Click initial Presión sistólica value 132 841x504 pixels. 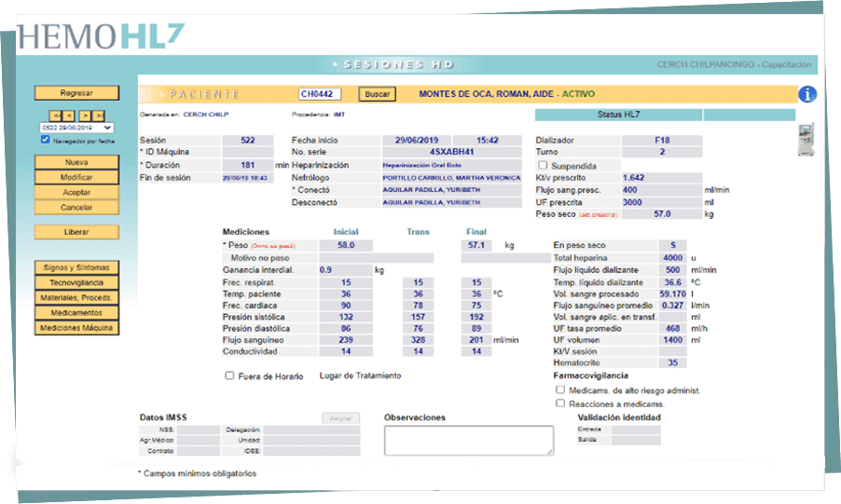pos(346,317)
